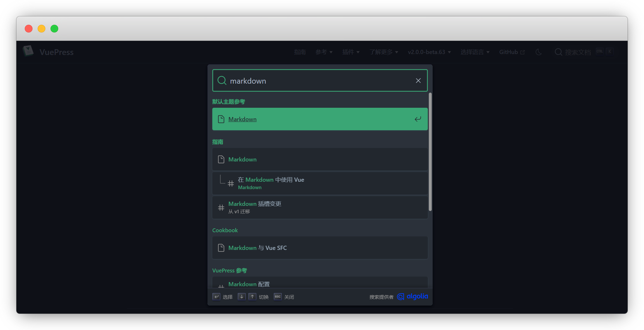The width and height of the screenshot is (644, 330).
Task: Click the clear (X) icon in the search box
Action: point(418,80)
